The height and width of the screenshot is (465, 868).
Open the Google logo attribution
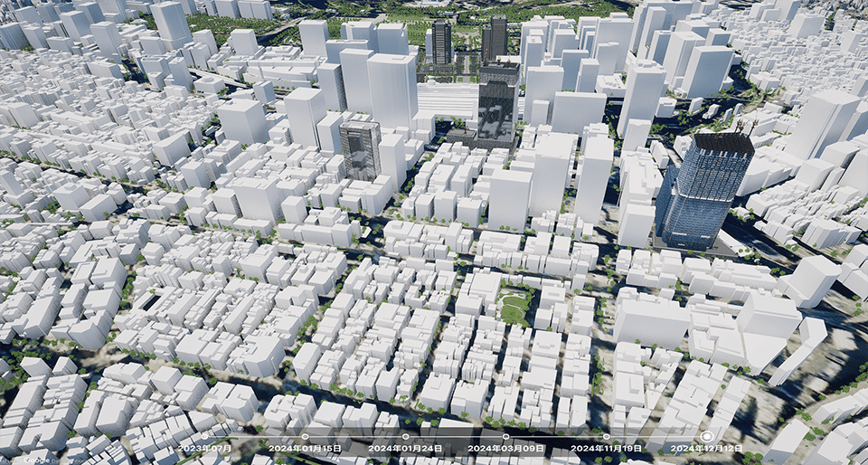coord(36,459)
